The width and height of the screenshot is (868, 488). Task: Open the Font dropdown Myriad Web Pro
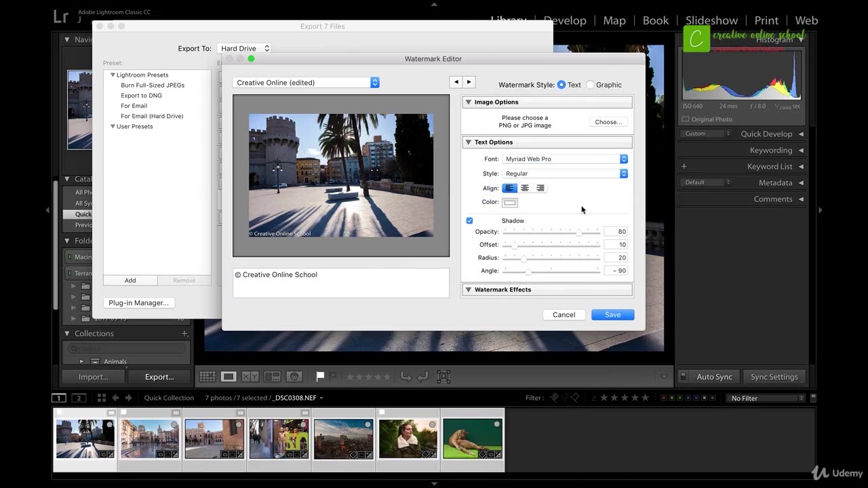(565, 159)
